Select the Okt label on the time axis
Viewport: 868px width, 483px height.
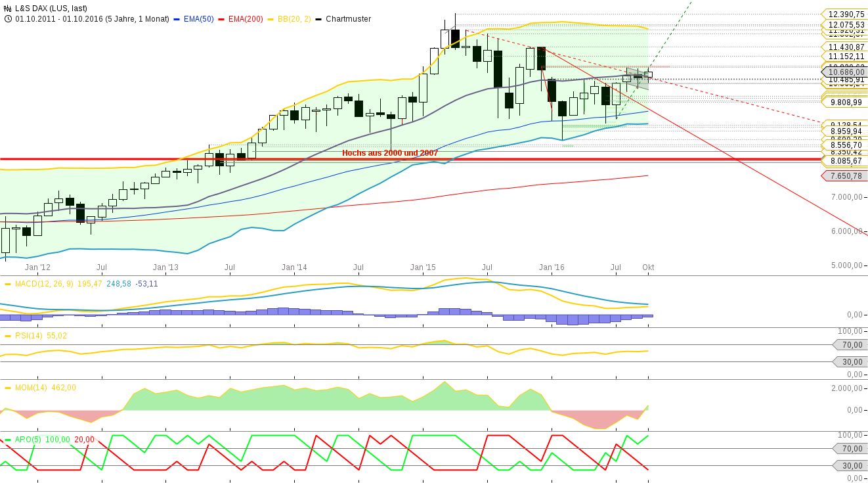coord(649,267)
